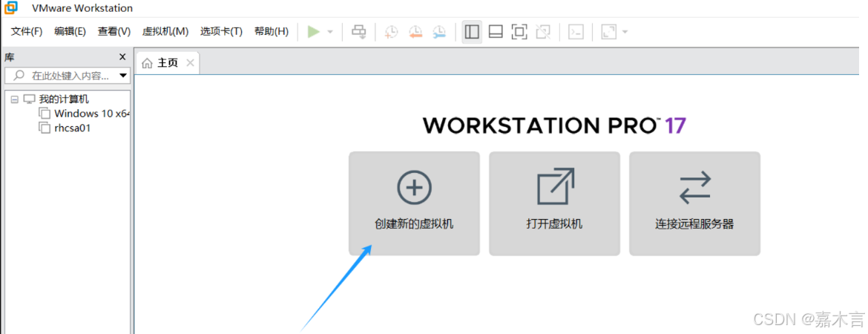Viewport: 868px width, 334px height.
Task: Click 连接远程服务器 tile
Action: coord(694,203)
